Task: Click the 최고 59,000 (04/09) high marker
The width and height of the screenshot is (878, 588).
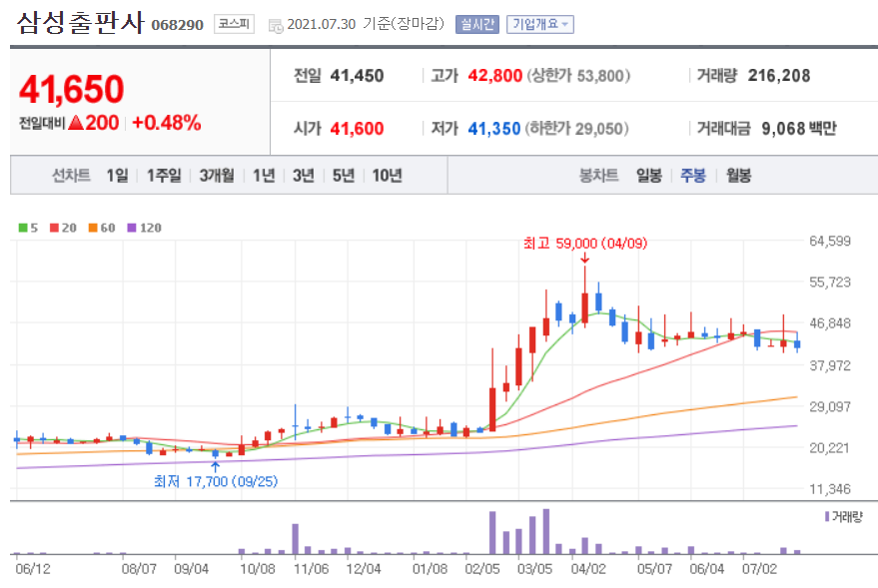Action: [x=585, y=244]
